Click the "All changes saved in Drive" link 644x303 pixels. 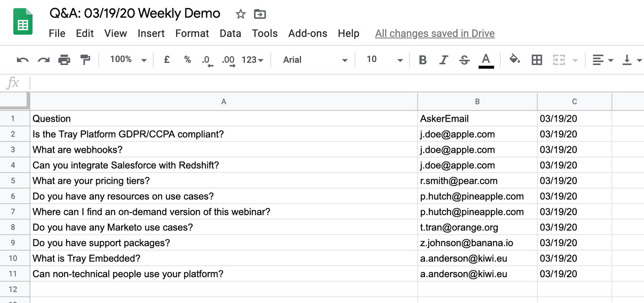[435, 33]
